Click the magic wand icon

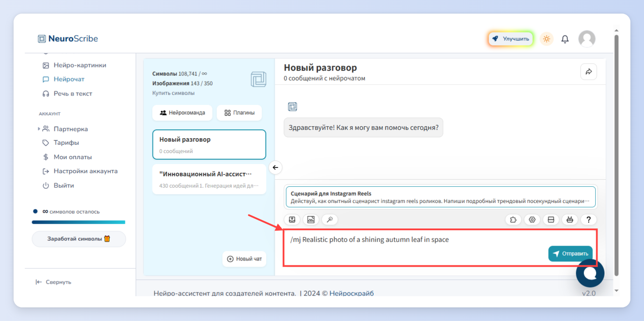[x=329, y=220]
